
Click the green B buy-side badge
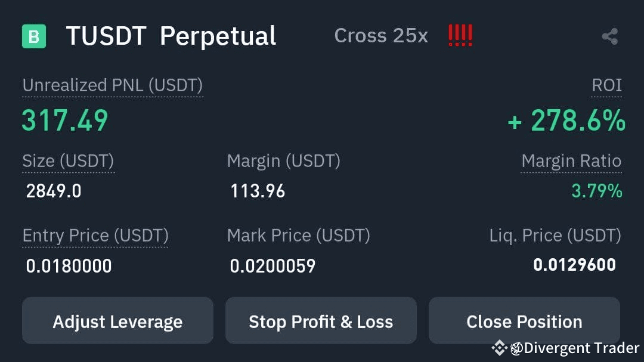(34, 36)
